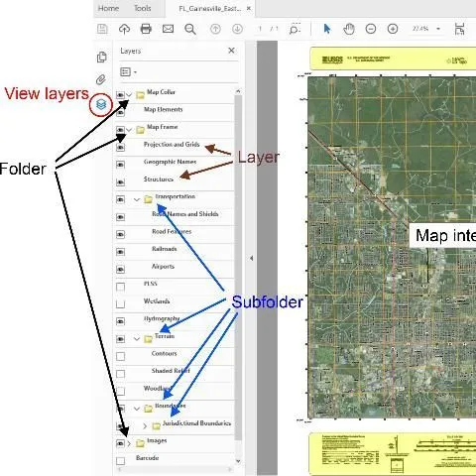The image size is (476, 476).
Task: Print the document with printer icon
Action: 146,29
